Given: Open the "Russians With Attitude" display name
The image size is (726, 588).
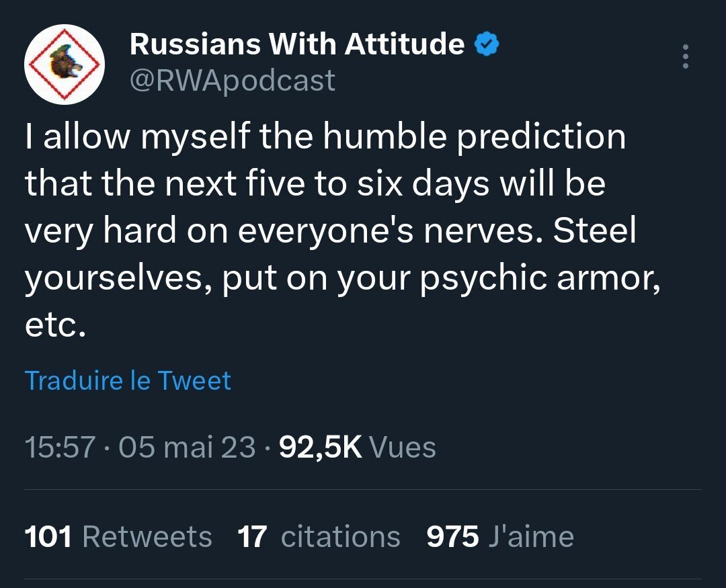Looking at the screenshot, I should 296,45.
